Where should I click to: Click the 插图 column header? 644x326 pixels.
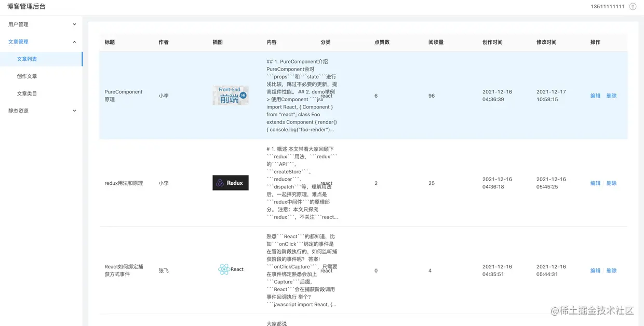click(218, 42)
